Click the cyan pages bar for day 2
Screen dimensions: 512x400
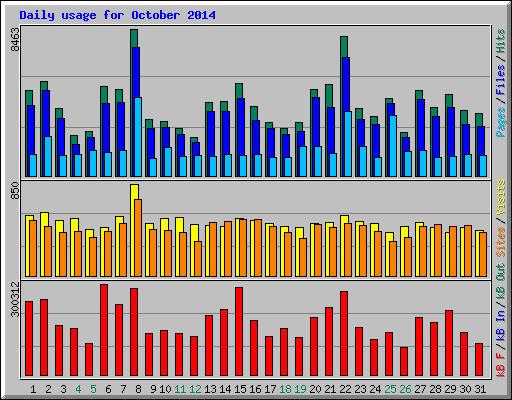click(48, 156)
